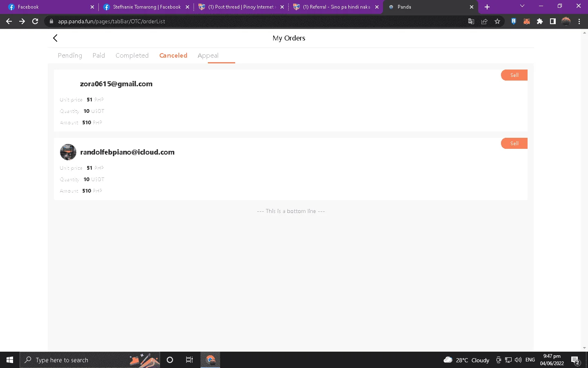View site info via the lock icon
The height and width of the screenshot is (368, 588).
point(51,21)
